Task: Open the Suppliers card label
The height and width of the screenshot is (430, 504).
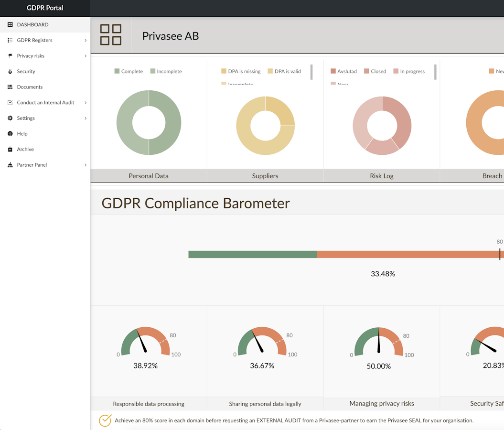Action: coord(265,176)
